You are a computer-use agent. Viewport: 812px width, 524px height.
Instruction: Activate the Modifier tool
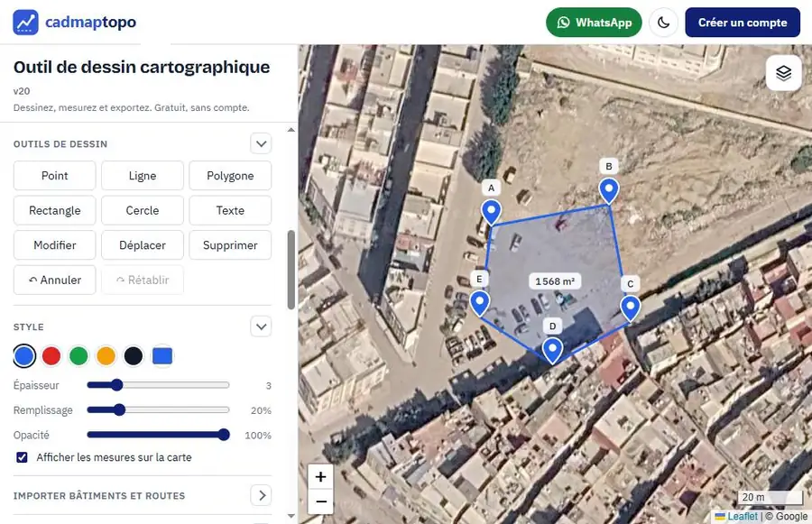pyautogui.click(x=54, y=245)
